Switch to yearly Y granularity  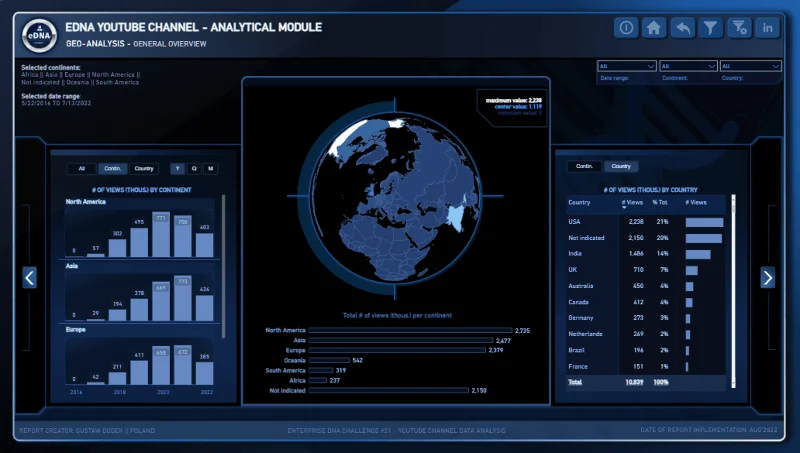point(178,169)
